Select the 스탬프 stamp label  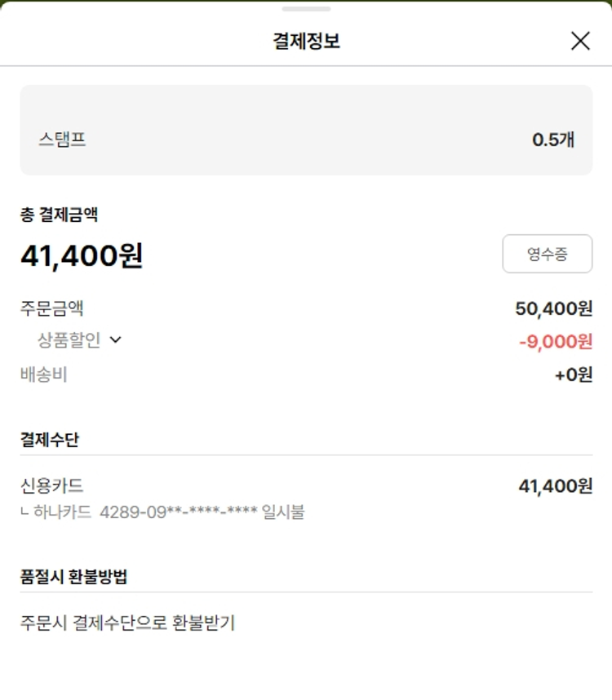62,140
